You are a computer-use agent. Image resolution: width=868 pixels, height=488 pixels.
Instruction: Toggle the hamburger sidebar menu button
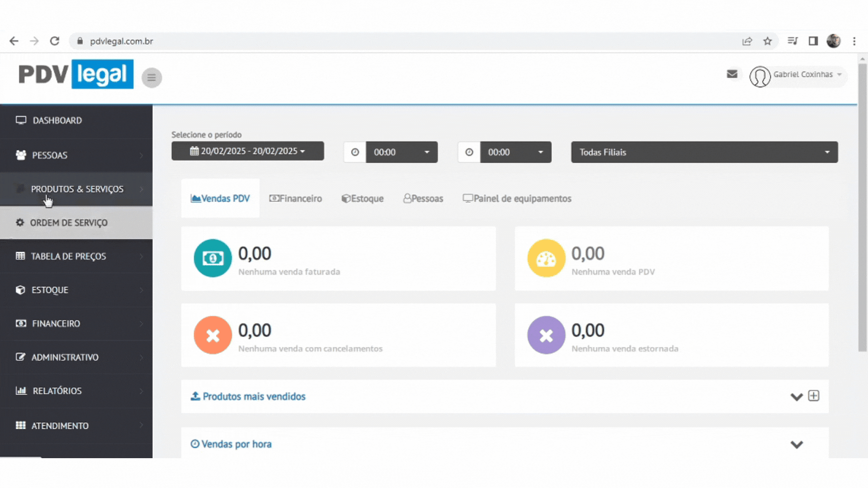point(151,78)
